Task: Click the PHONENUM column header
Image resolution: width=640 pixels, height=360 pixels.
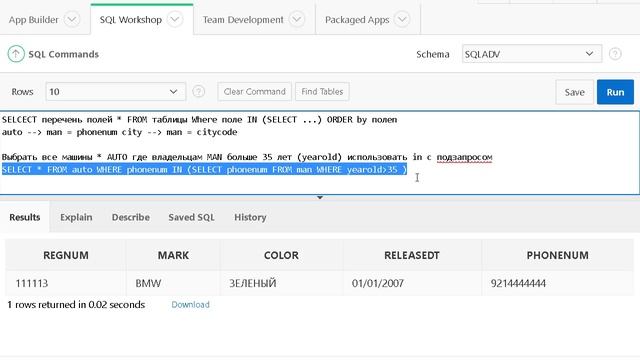Action: [558, 255]
